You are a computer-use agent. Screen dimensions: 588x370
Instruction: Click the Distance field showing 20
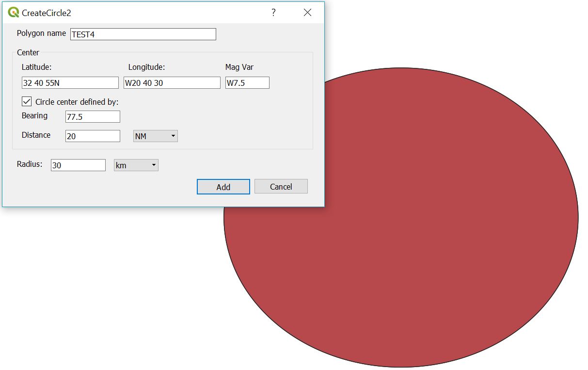(x=92, y=136)
